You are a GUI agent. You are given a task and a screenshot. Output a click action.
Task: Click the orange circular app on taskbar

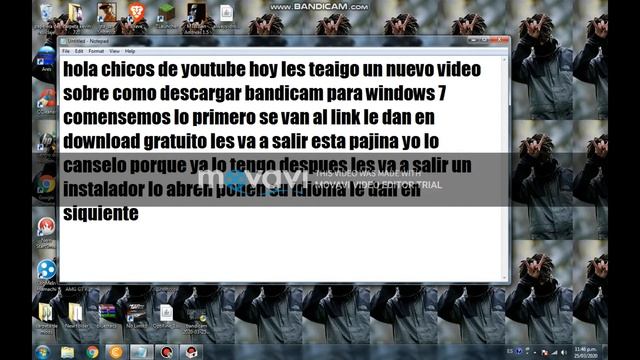click(116, 352)
